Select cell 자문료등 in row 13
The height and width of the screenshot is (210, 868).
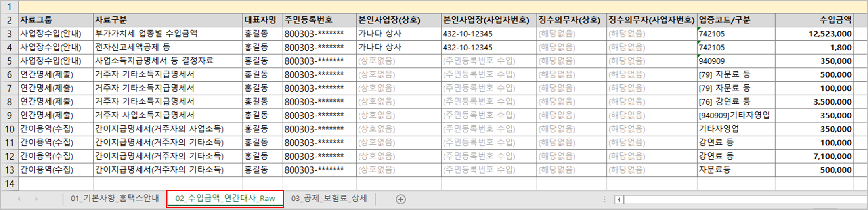[736, 170]
